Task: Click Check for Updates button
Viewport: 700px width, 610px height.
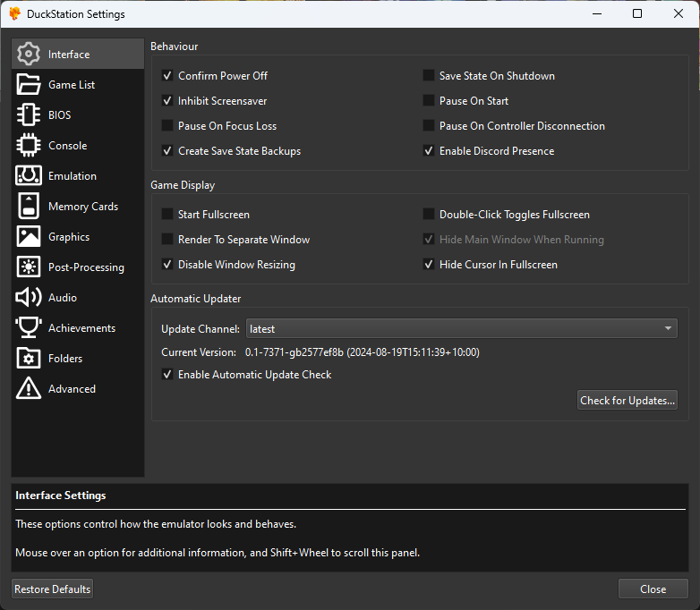Action: pos(627,401)
